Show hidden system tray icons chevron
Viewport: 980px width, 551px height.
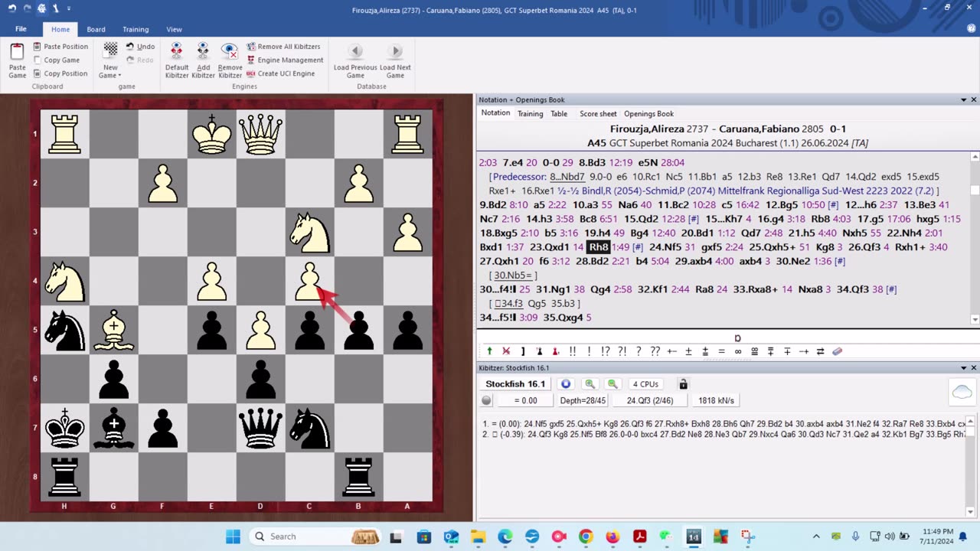click(816, 536)
